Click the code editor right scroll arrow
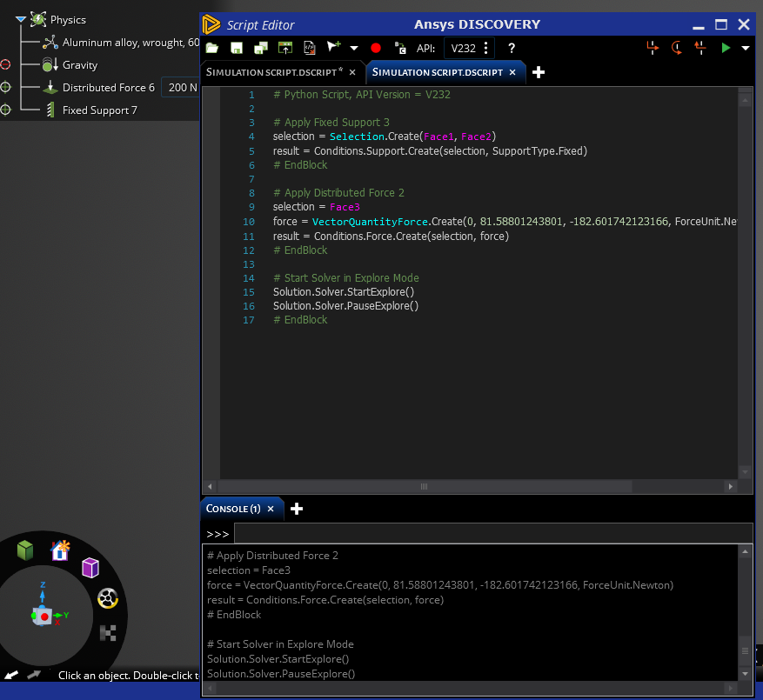Image resolution: width=763 pixels, height=700 pixels. pyautogui.click(x=731, y=486)
